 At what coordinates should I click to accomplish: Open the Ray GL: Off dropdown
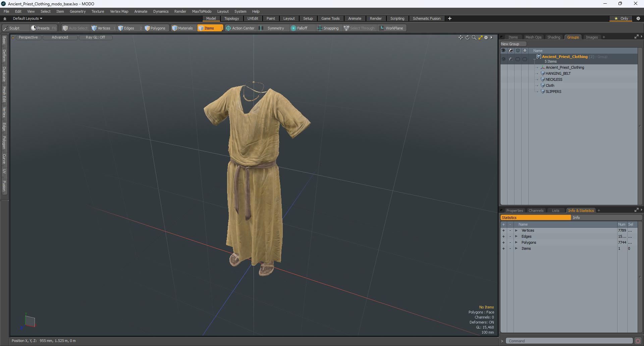[95, 38]
